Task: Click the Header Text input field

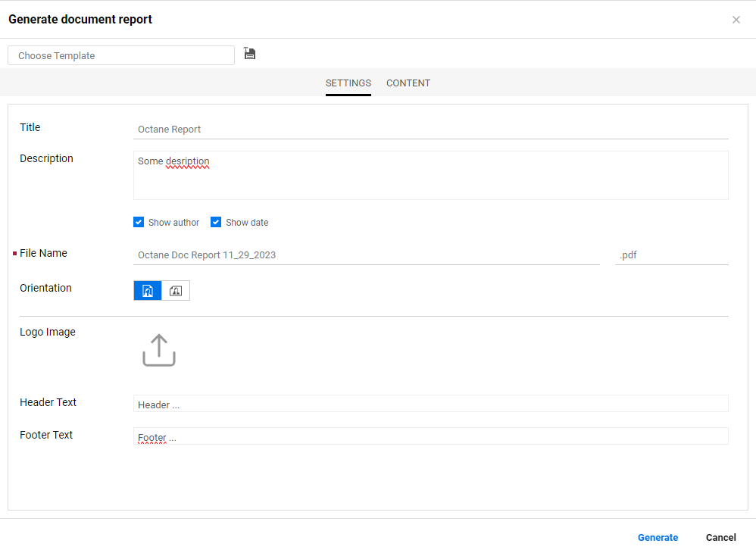Action: pyautogui.click(x=430, y=404)
